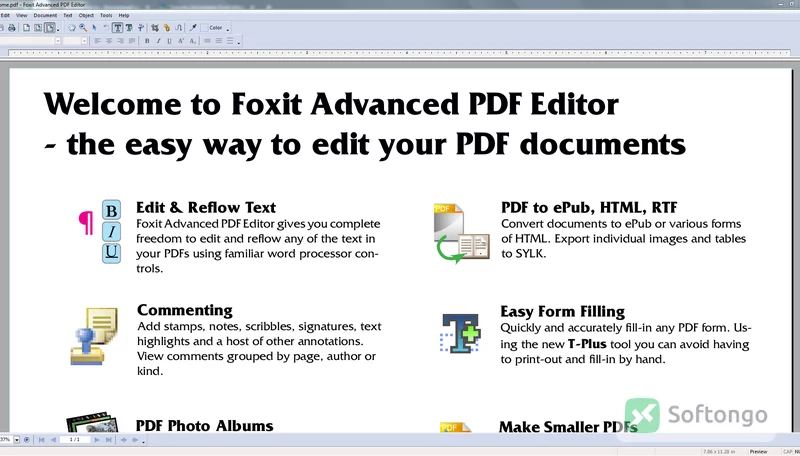Image resolution: width=800 pixels, height=456 pixels.
Task: Open the Text menu
Action: (x=67, y=15)
